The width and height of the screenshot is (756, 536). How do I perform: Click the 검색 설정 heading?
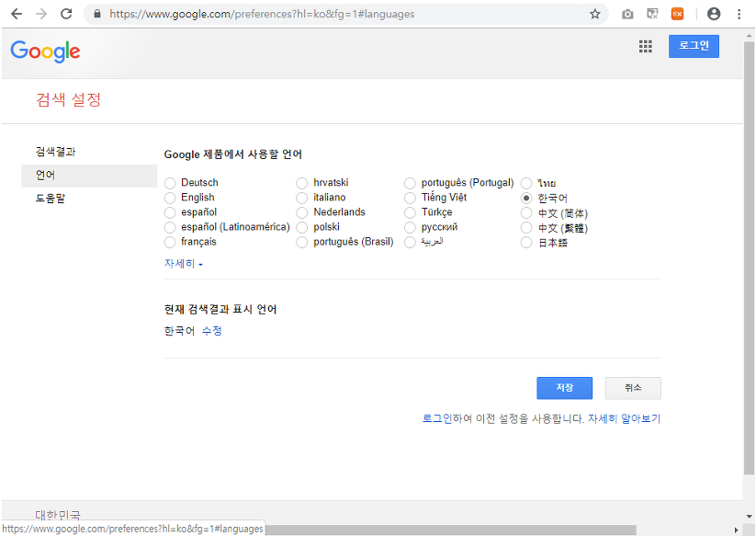69,100
